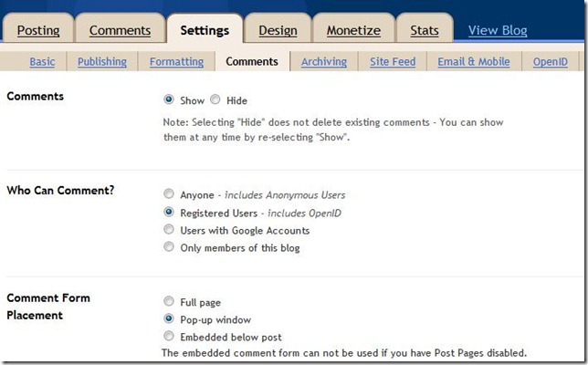Image resolution: width=588 pixels, height=365 pixels.
Task: Select Registered Users radio option
Action: [x=168, y=213]
